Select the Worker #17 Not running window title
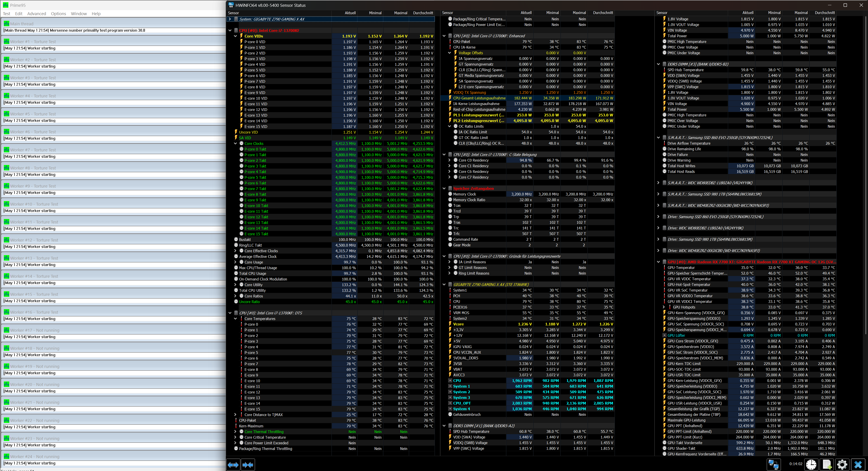 click(34, 330)
